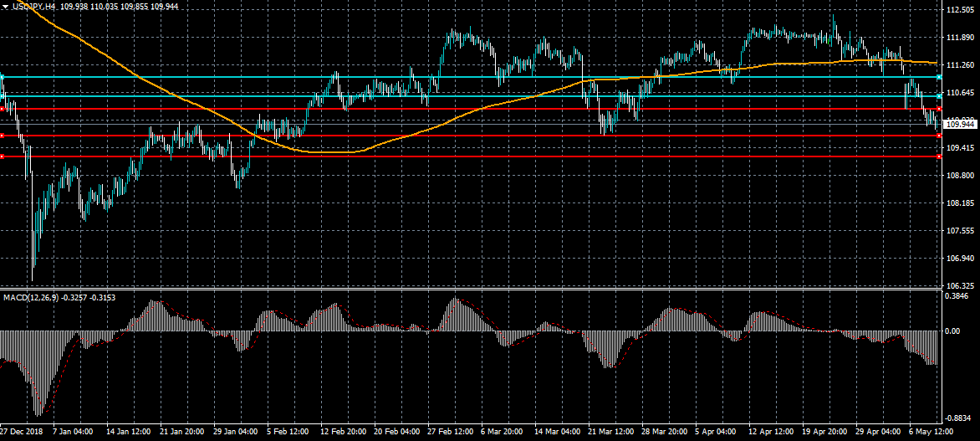Click the 109.415 price scale label
The height and width of the screenshot is (441, 980).
tap(962, 147)
